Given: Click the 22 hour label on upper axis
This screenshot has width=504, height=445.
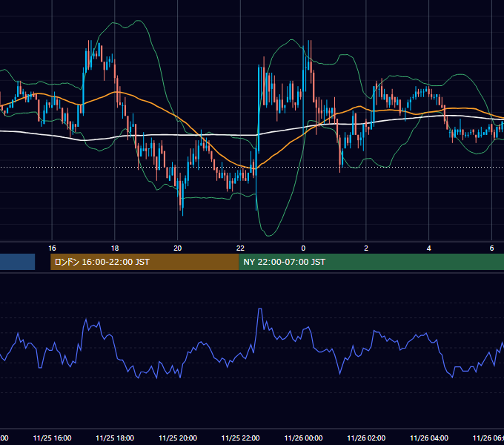Looking at the screenshot, I should (240, 248).
